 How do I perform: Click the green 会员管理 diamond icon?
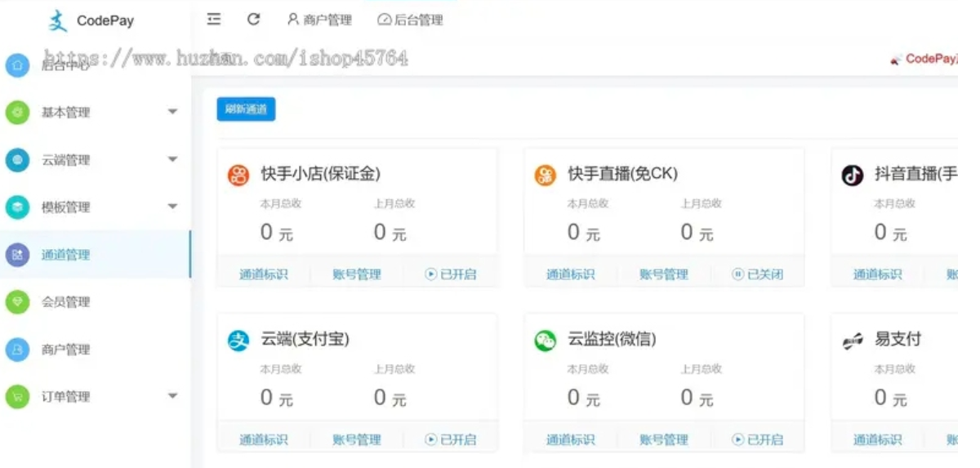pos(17,302)
